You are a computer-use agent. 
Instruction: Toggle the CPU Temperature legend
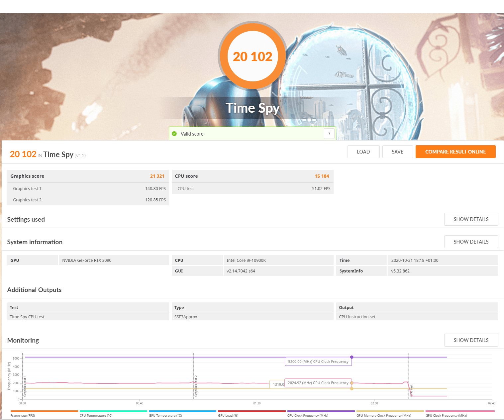pyautogui.click(x=113, y=414)
